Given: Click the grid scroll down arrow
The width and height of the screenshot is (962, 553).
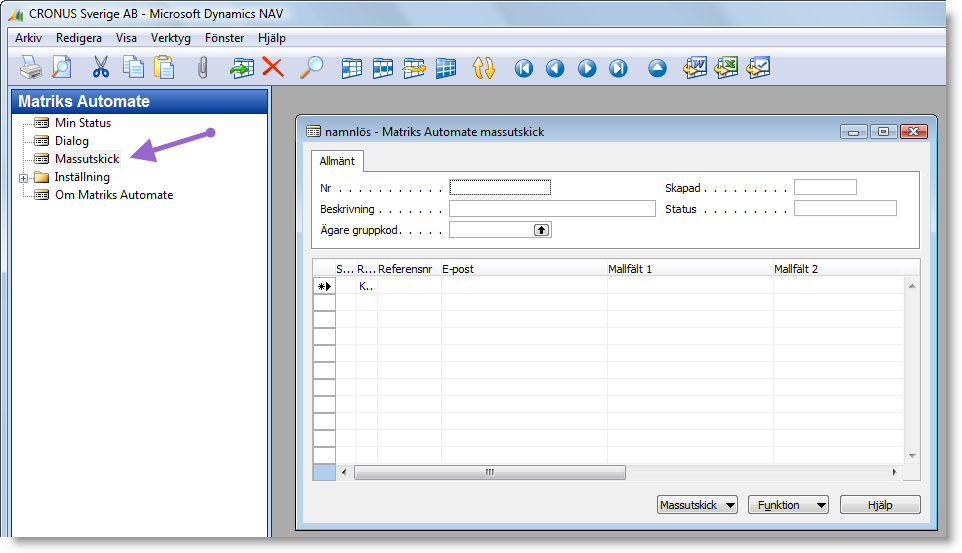Looking at the screenshot, I should click(912, 455).
